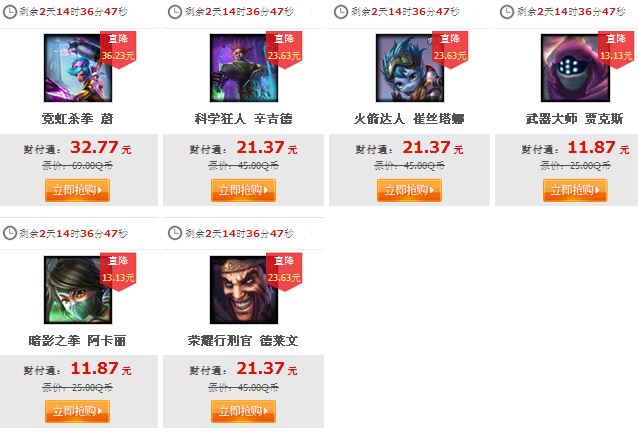Click clock icon above 霓虹杀手 蔚
Image resolution: width=638 pixels, height=438 pixels.
tap(10, 12)
